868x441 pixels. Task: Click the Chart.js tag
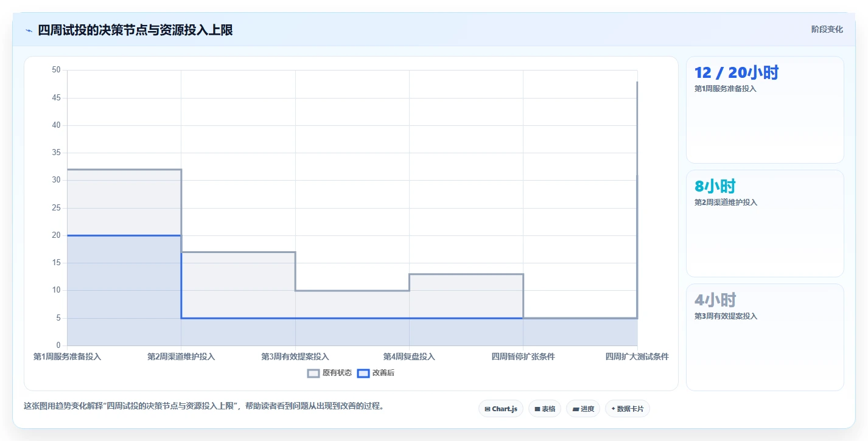tap(501, 409)
